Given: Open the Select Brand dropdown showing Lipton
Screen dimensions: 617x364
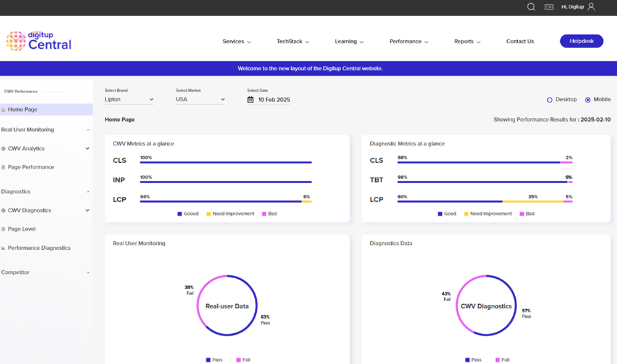Looking at the screenshot, I should [x=130, y=99].
